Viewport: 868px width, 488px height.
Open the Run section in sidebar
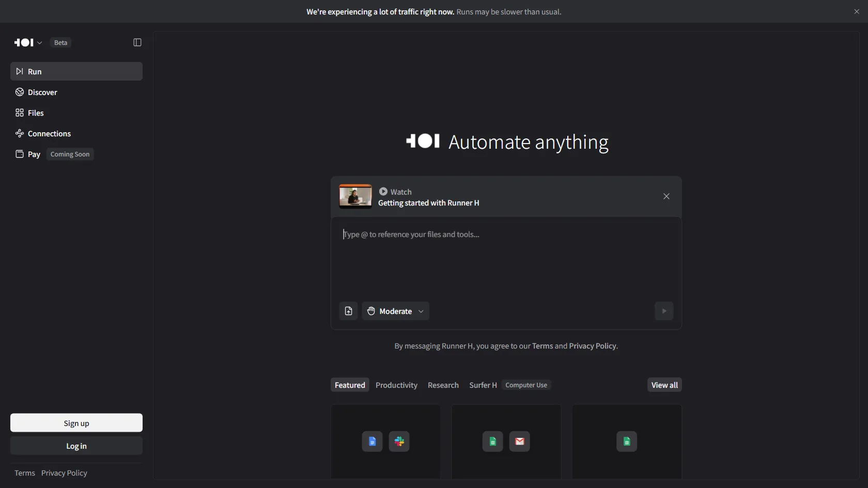pyautogui.click(x=76, y=71)
